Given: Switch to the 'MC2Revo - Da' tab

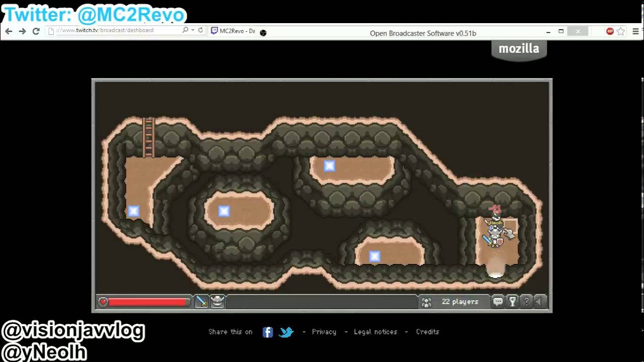Looking at the screenshot, I should 233,31.
